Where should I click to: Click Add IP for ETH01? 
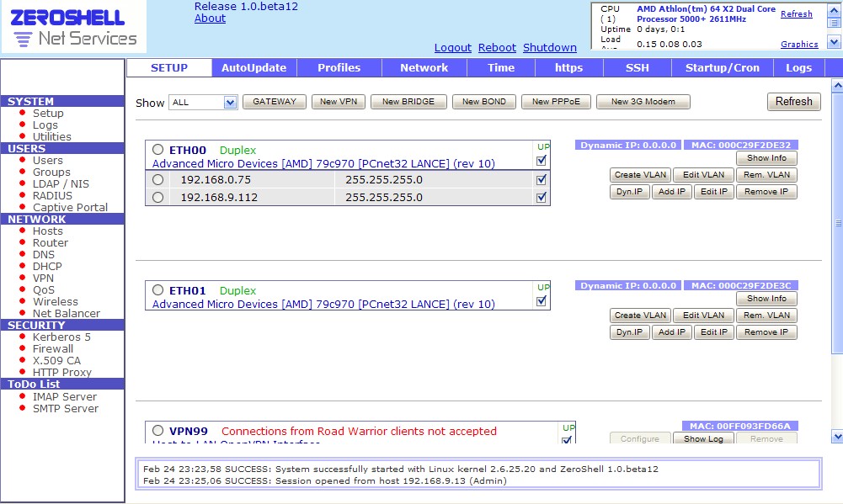click(x=672, y=332)
